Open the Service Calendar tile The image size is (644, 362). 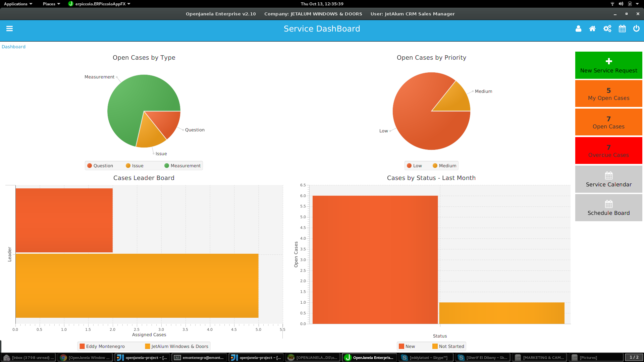coord(608,179)
